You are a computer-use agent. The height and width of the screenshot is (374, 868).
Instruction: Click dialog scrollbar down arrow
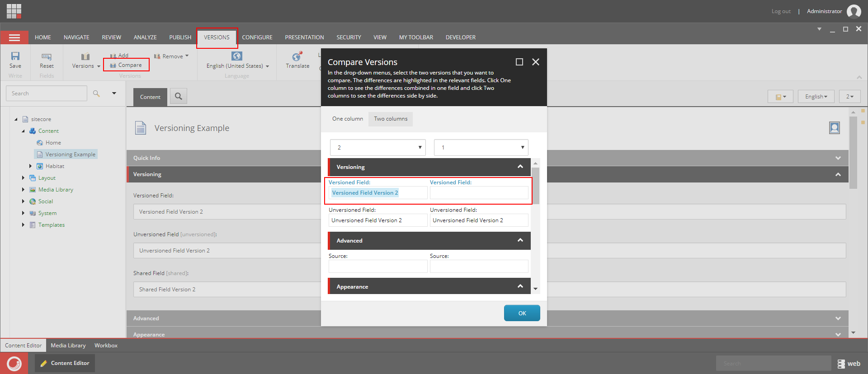pos(536,289)
